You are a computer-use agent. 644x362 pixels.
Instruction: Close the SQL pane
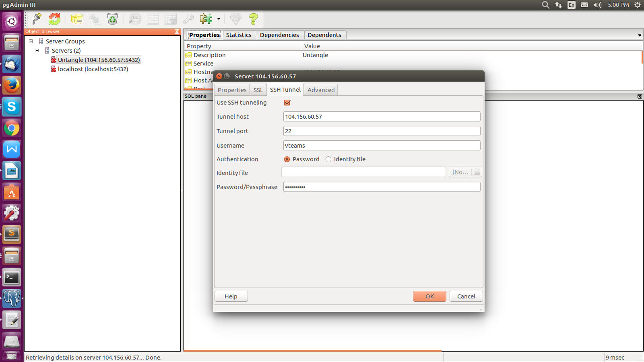640,96
